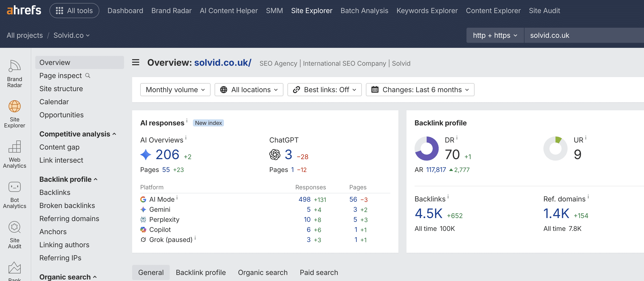Screen dimensions: 644x281
Task: Click the info icon next to AI Mode
Action: coord(177,197)
